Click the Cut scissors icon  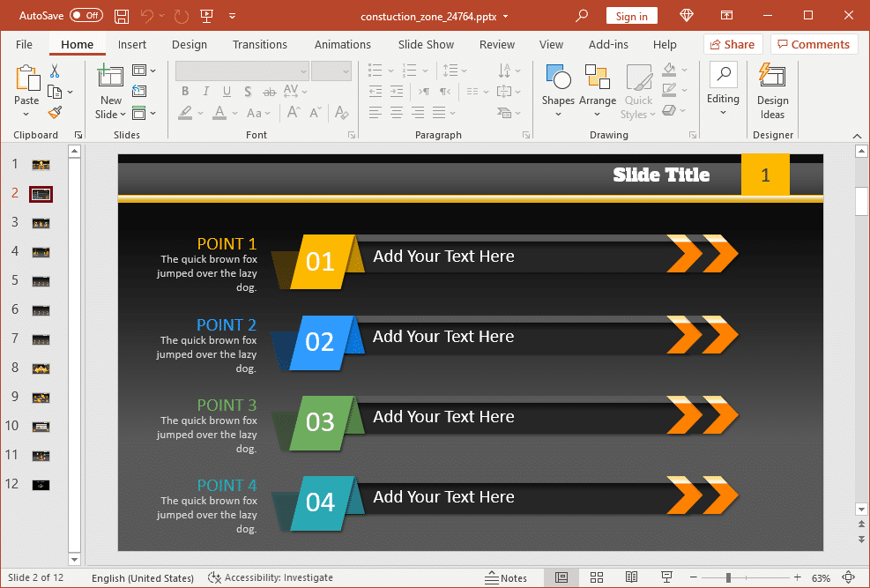click(x=55, y=71)
